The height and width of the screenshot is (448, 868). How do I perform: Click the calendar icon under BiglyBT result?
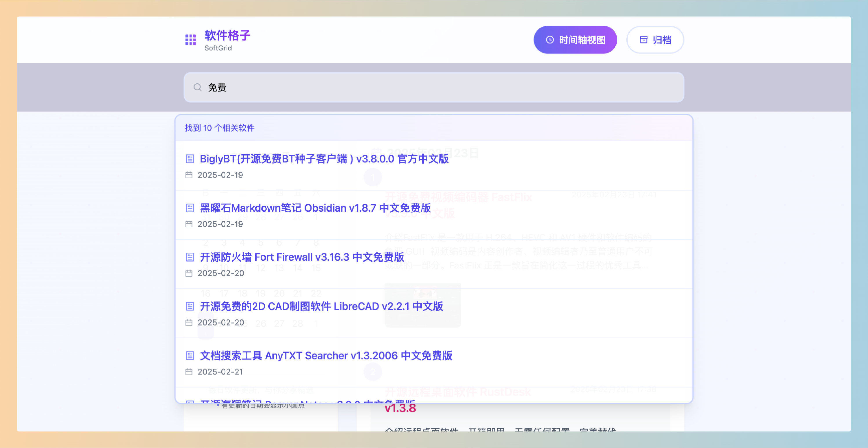point(189,175)
